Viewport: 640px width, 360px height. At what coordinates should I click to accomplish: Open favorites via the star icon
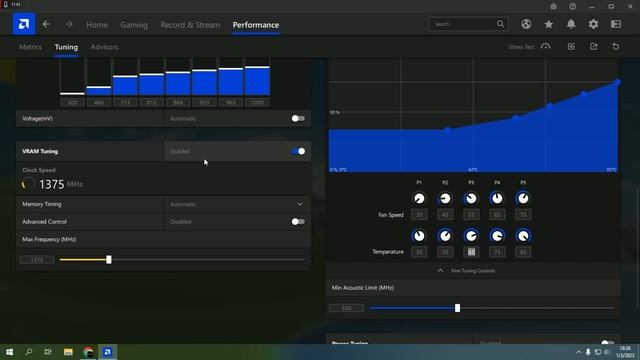[x=549, y=24]
